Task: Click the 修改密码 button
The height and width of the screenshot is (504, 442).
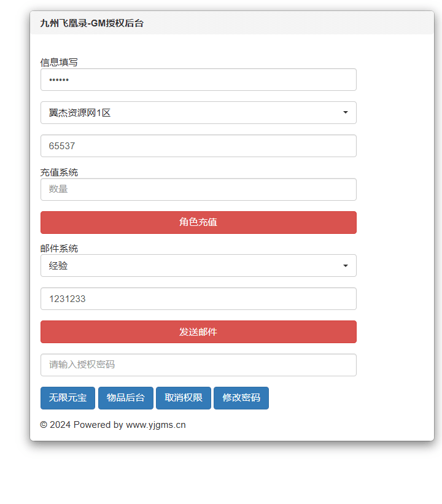Action: click(241, 398)
